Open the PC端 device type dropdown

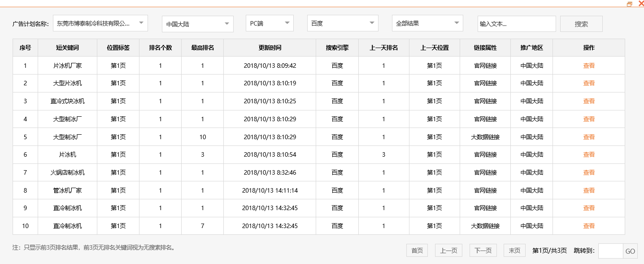[x=269, y=23]
